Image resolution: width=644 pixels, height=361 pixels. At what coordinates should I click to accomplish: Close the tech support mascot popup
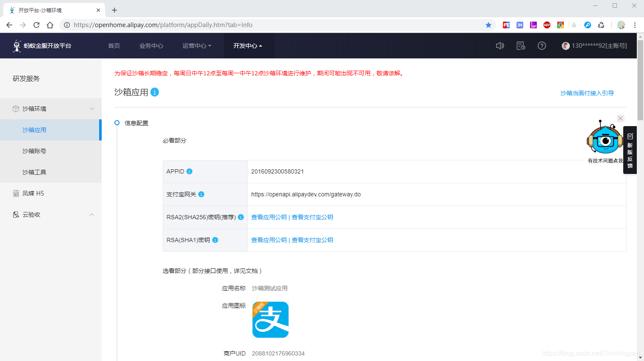click(x=620, y=118)
